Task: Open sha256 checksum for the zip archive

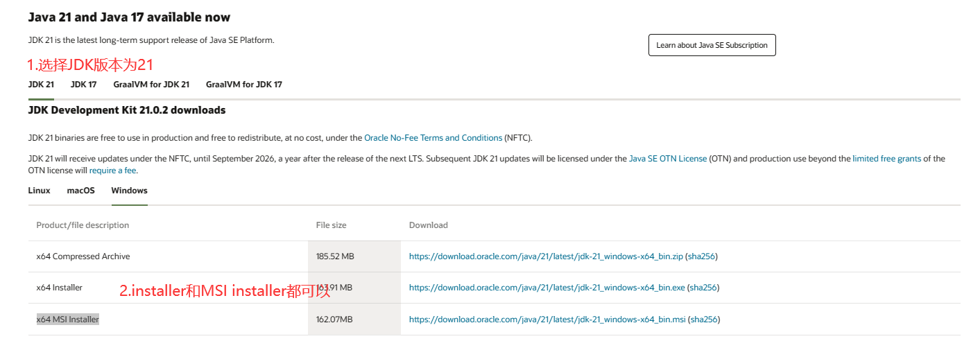Action: tap(701, 256)
